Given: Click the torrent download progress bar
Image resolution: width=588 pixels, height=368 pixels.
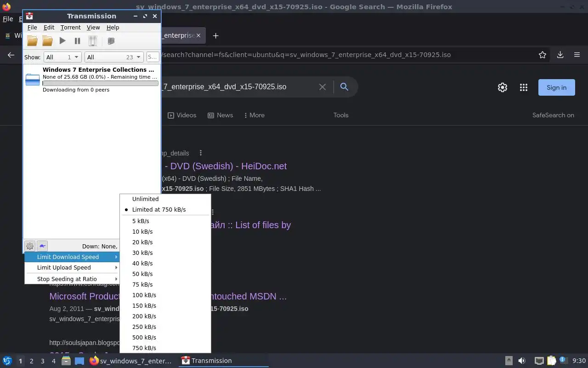Looking at the screenshot, I should (x=100, y=83).
